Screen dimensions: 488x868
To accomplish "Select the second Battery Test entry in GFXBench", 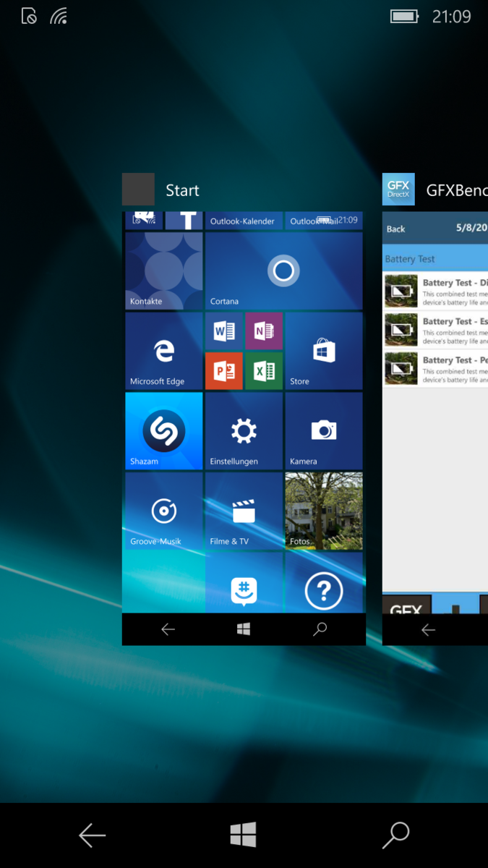I will (435, 329).
